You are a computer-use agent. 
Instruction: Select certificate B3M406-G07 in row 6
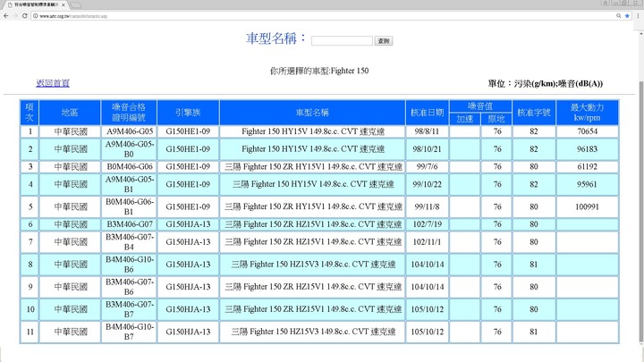pyautogui.click(x=130, y=224)
